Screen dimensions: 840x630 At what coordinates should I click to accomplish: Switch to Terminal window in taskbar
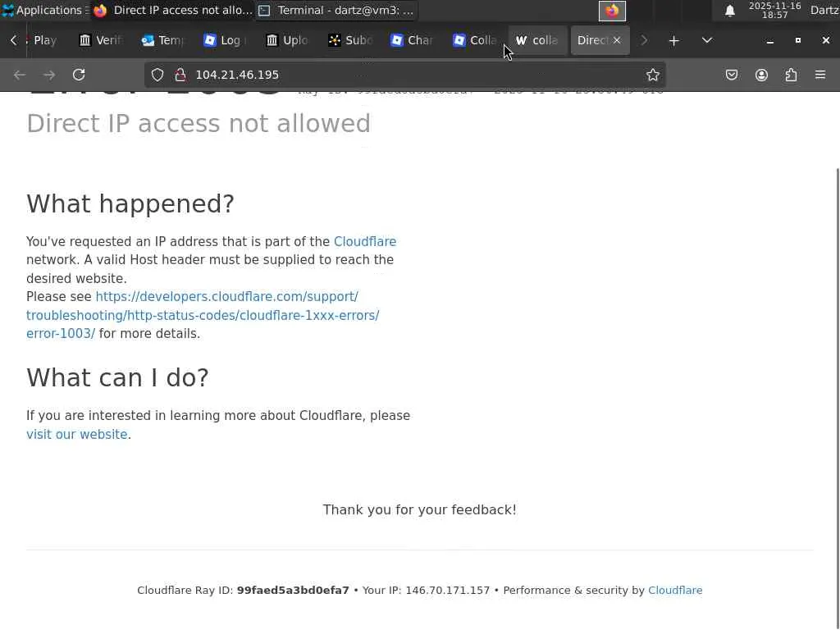coord(336,10)
